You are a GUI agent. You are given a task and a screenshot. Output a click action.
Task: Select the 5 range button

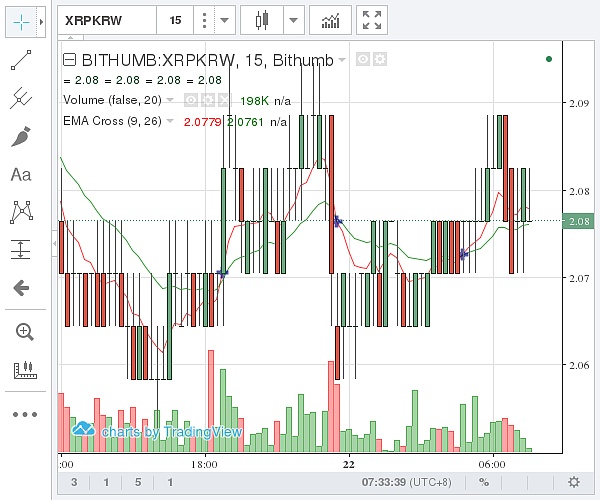(138, 482)
